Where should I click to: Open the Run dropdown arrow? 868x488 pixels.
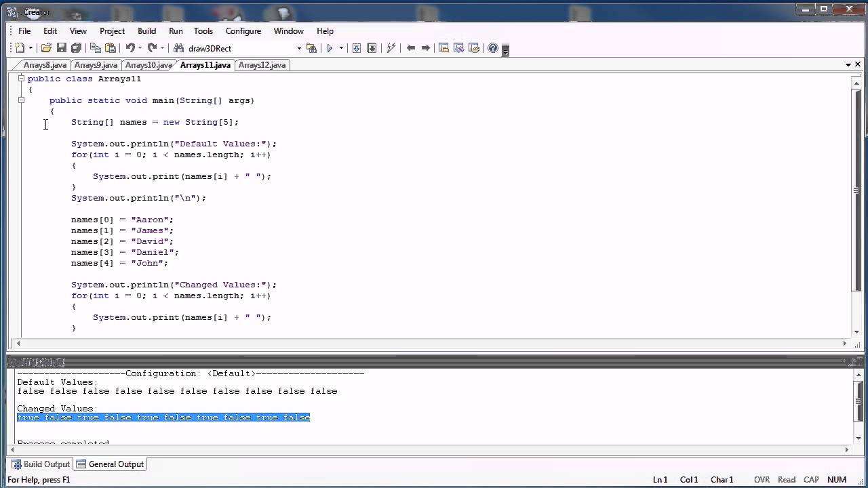tap(341, 48)
